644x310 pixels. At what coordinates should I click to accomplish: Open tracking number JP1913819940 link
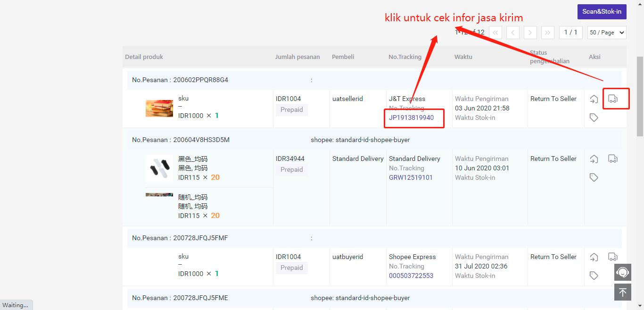point(411,117)
